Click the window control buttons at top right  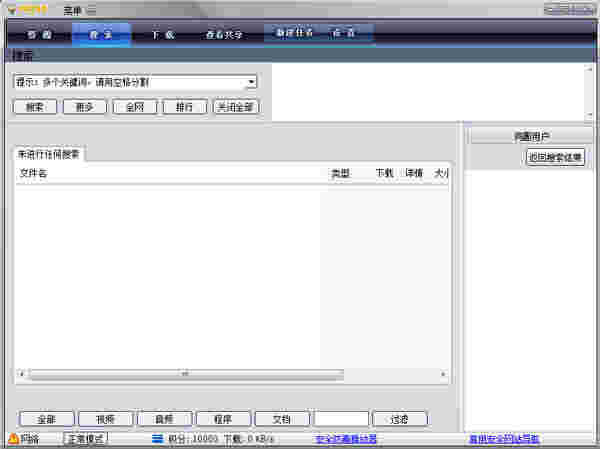pyautogui.click(x=569, y=9)
